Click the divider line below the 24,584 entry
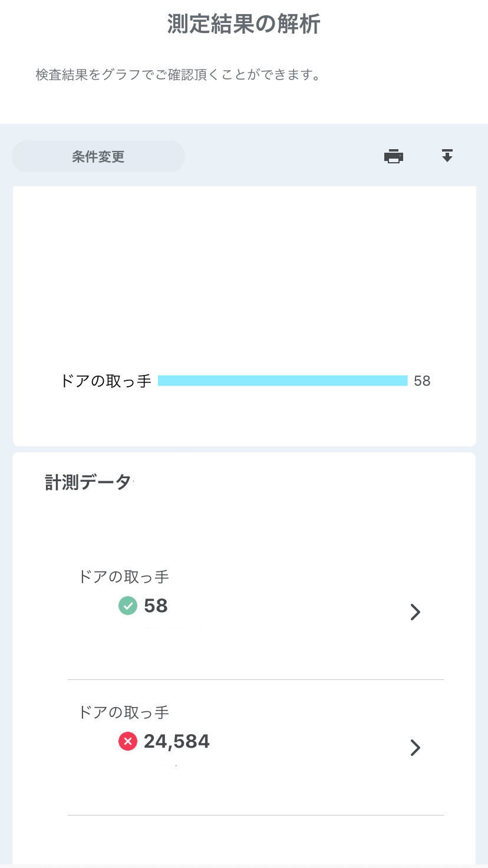Image resolution: width=488 pixels, height=868 pixels. (x=256, y=815)
